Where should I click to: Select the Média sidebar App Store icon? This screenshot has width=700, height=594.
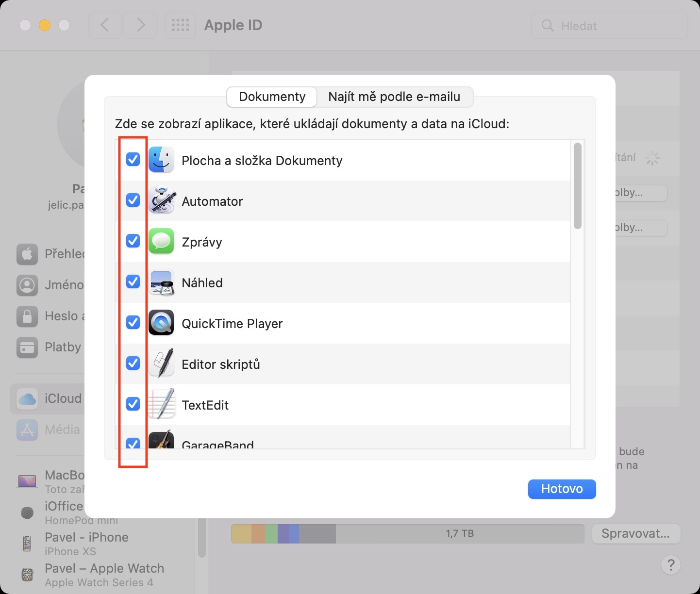pyautogui.click(x=27, y=429)
